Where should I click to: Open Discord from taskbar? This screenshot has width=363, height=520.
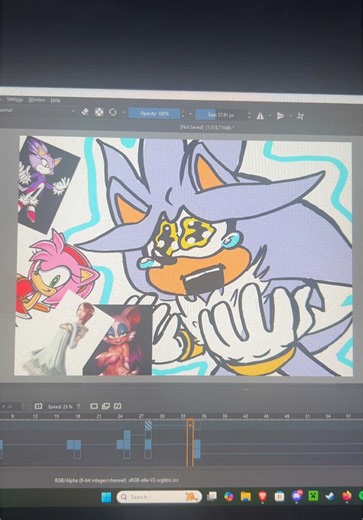click(296, 496)
